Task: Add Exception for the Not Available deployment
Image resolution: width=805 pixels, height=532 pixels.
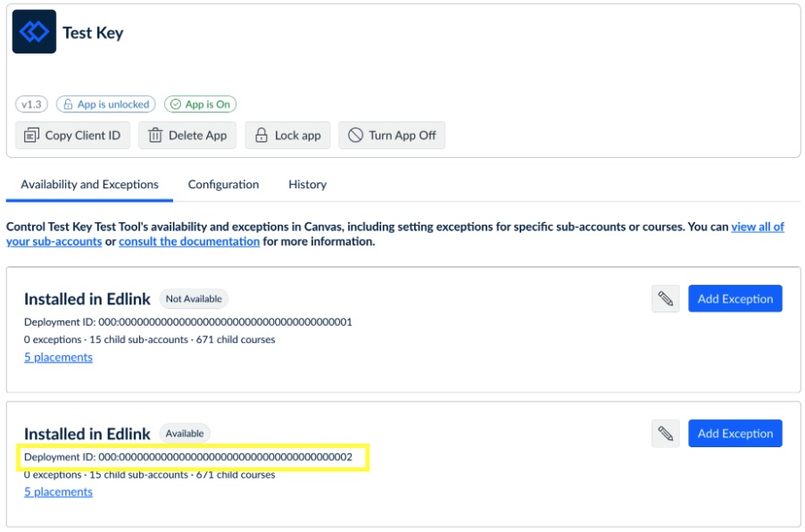Action: click(735, 299)
